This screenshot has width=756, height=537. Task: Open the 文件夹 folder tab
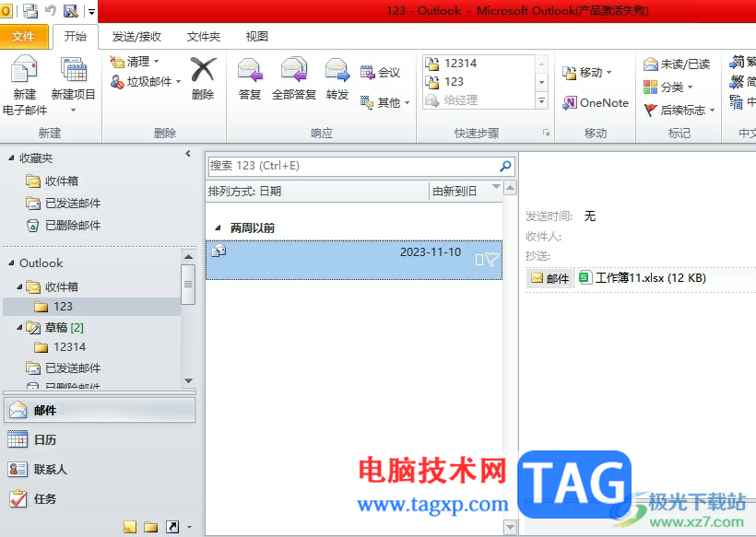204,36
